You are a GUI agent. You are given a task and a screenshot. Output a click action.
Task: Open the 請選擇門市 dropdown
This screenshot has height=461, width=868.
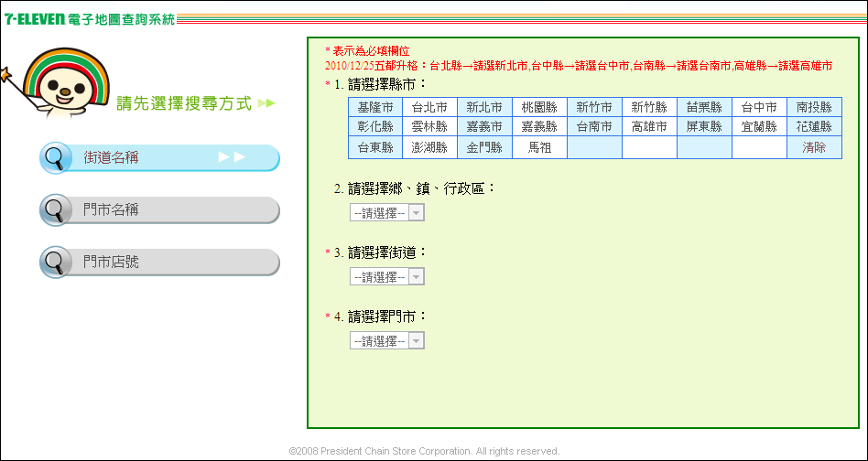pos(386,341)
